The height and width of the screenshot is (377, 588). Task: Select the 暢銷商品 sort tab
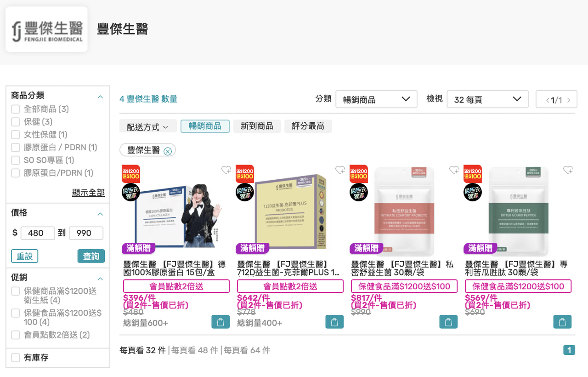[205, 126]
